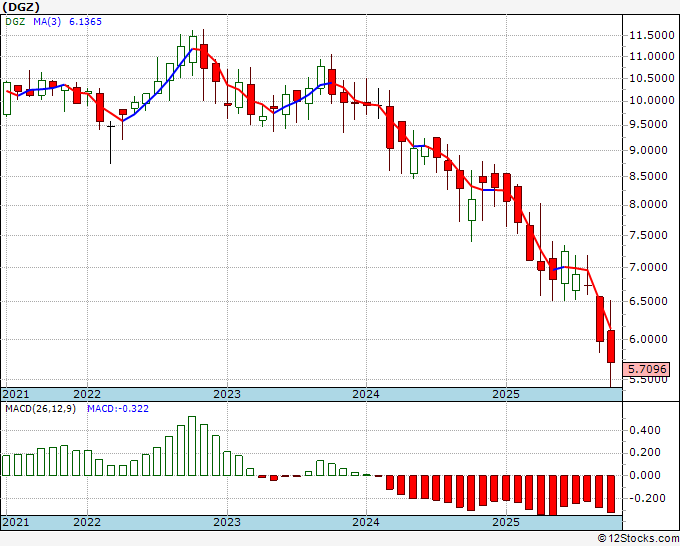680x546 pixels.
Task: Click the tallest green MACD histogram bar
Action: (192, 446)
